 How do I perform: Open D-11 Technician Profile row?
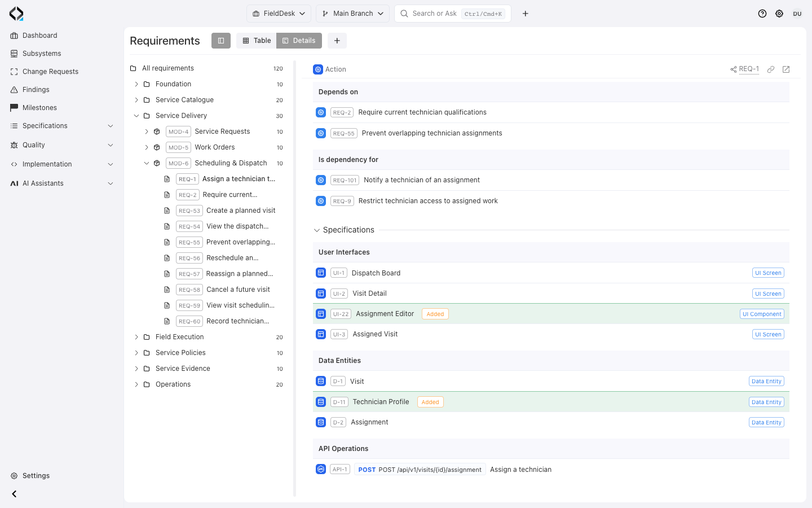point(551,402)
